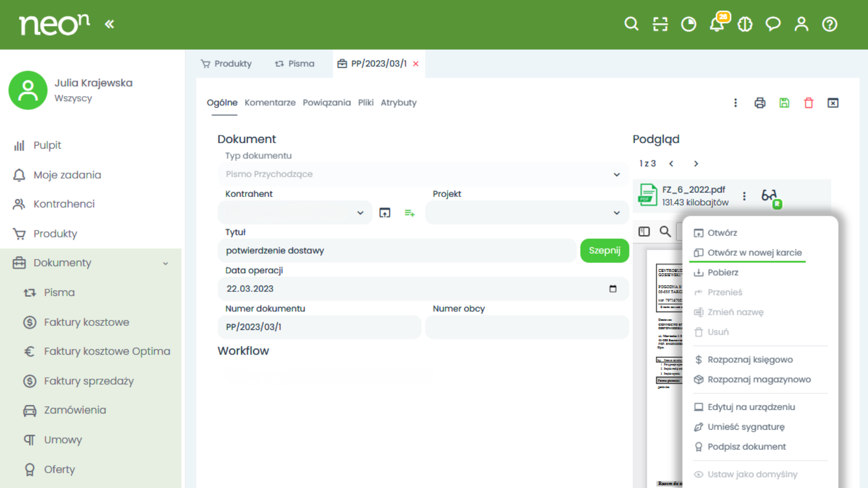Click the Numer obcy input field

[527, 327]
